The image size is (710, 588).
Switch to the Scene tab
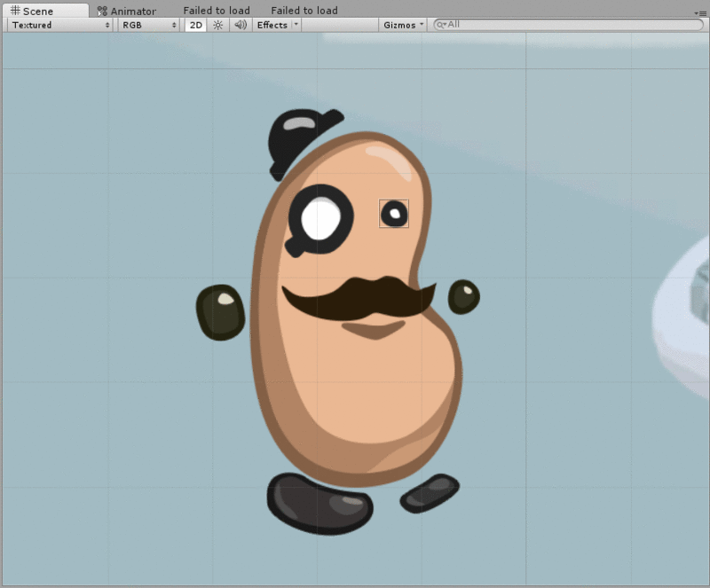(45, 11)
